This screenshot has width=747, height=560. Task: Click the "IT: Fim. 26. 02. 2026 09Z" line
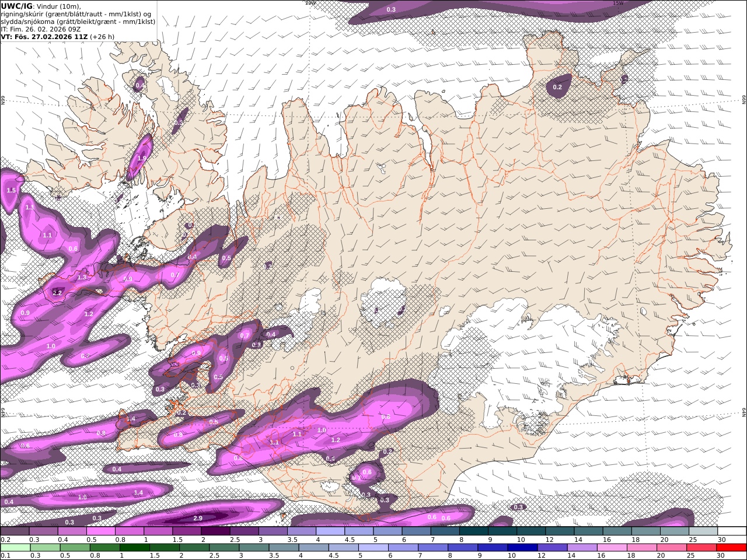coord(41,29)
